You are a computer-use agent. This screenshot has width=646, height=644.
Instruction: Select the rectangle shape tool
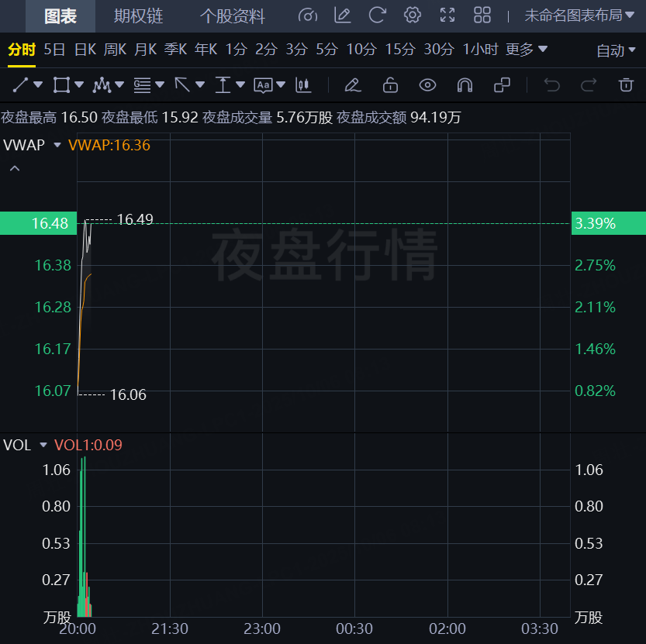tap(61, 84)
